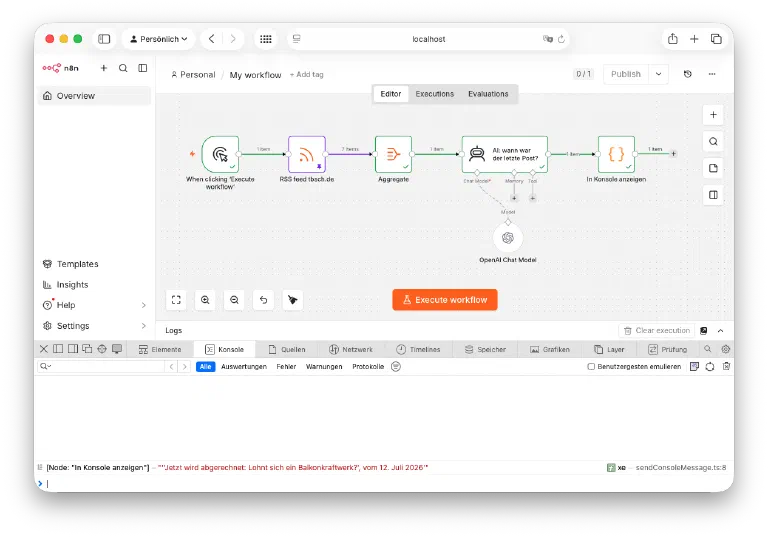The width and height of the screenshot is (768, 537).
Task: Add Memory sub-node plus
Action: coord(514,198)
